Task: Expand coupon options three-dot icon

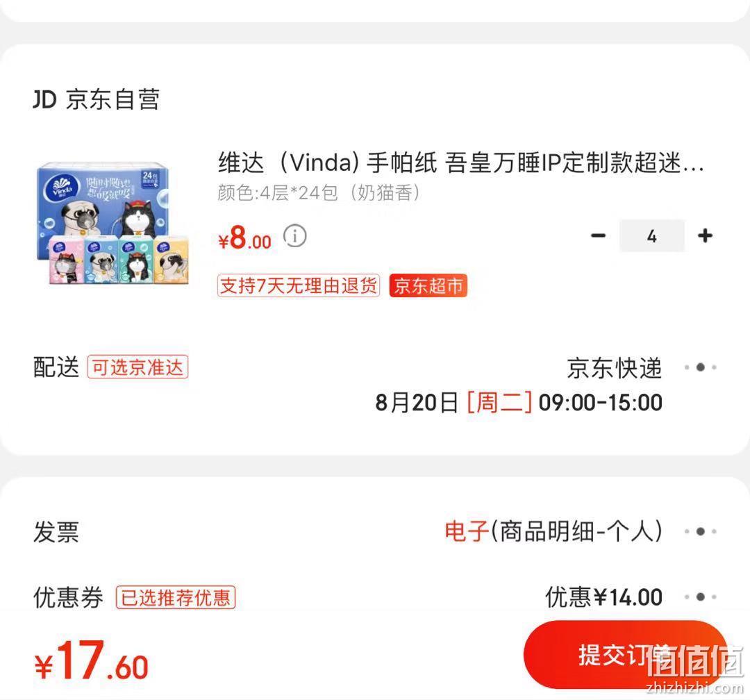Action: (700, 597)
